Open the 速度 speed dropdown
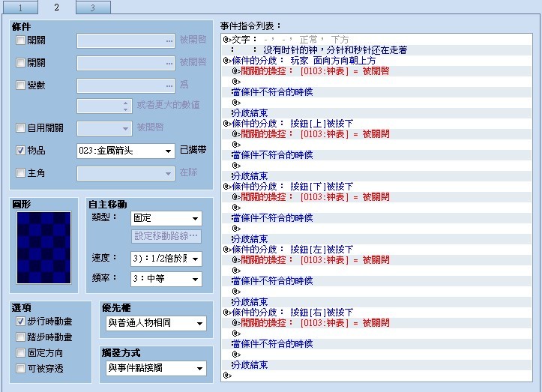Screen dimensions: 542x392 click(x=166, y=259)
